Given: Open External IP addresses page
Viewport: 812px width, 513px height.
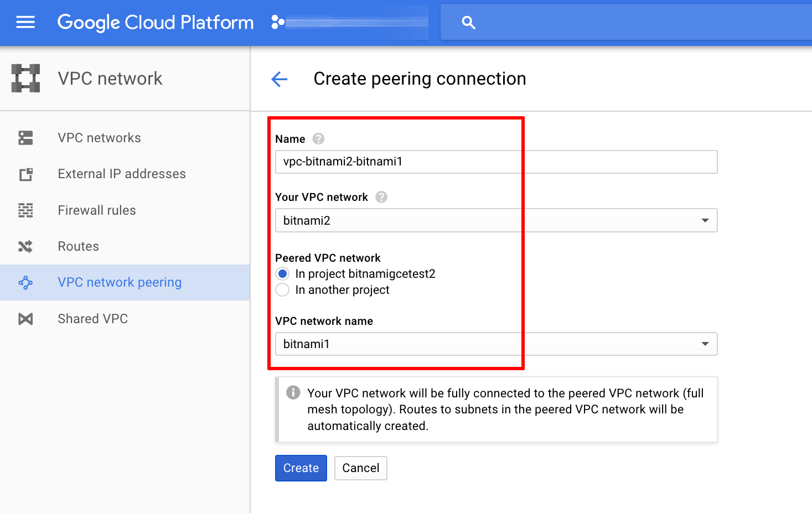Looking at the screenshot, I should (x=122, y=174).
